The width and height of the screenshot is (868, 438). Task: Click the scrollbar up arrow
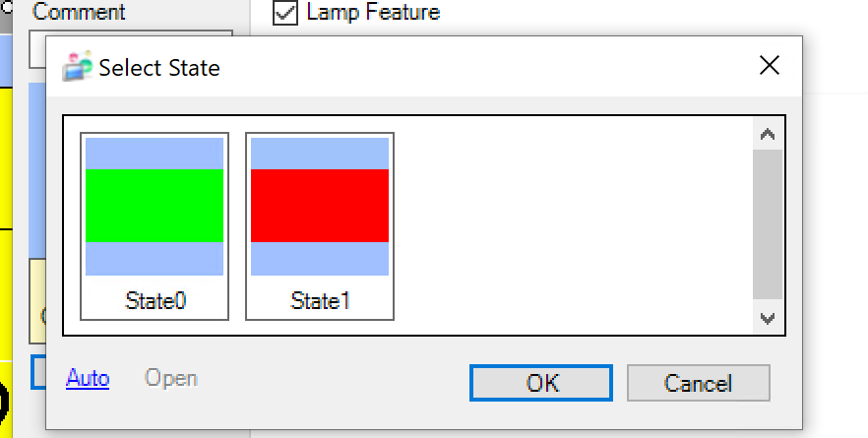pyautogui.click(x=768, y=135)
